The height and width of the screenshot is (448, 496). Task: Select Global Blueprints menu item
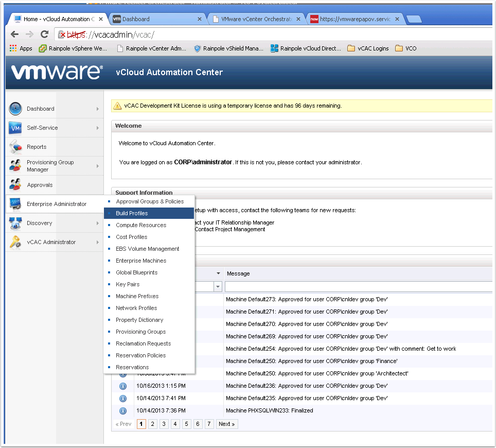(149, 272)
